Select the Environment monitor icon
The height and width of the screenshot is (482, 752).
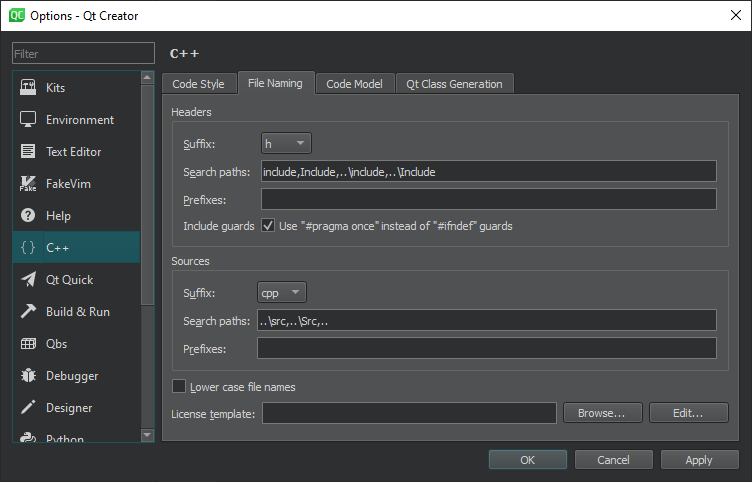(x=28, y=119)
